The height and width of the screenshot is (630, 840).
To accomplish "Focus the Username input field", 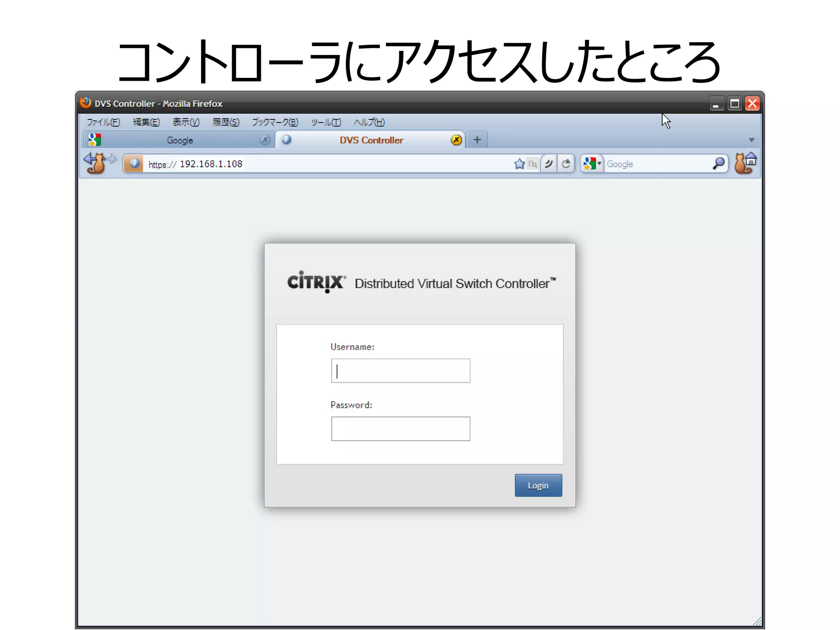I will coord(400,371).
